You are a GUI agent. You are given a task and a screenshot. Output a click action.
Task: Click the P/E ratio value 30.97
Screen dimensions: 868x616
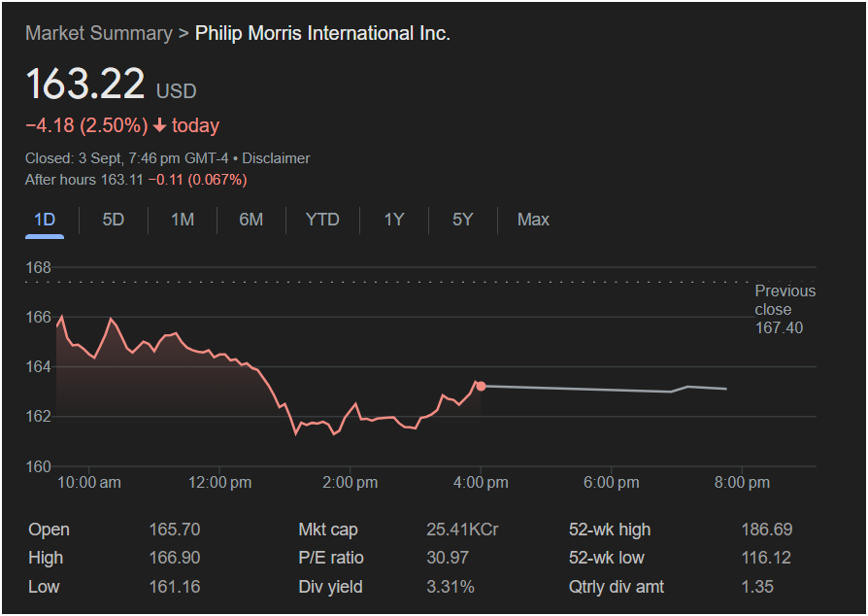tap(448, 558)
